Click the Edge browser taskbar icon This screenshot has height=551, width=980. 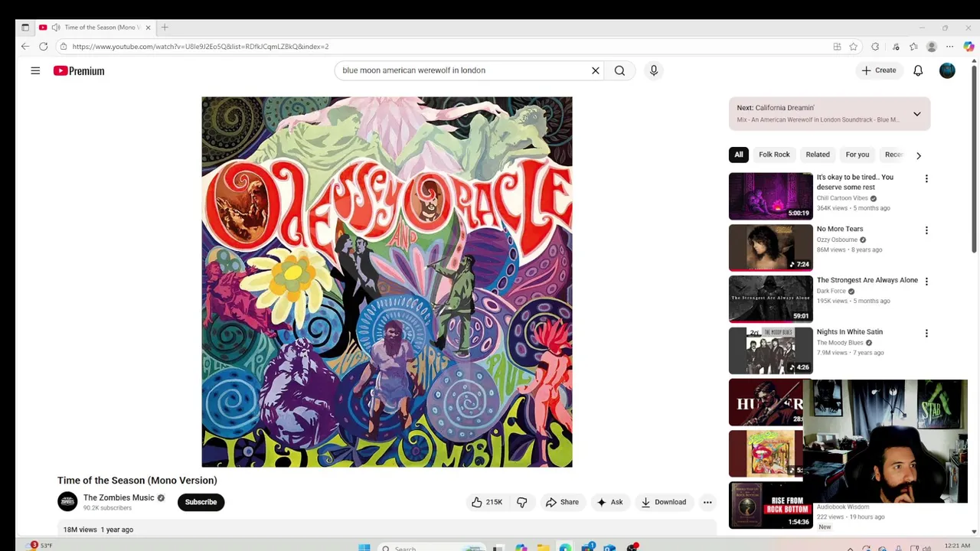coord(565,548)
